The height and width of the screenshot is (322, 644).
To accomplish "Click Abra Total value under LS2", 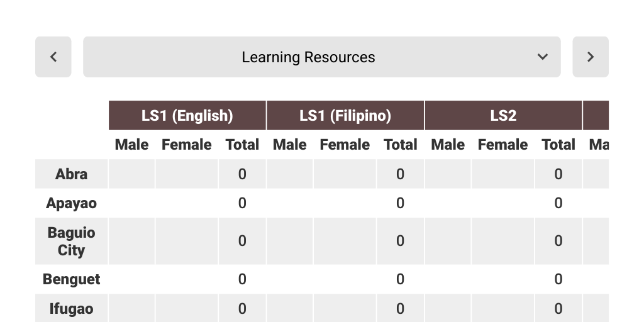I will coord(558,174).
